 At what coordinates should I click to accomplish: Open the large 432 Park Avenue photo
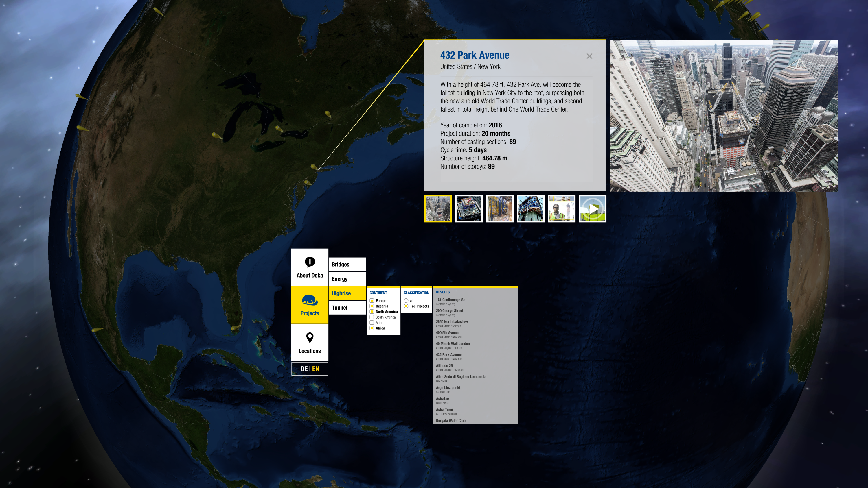tap(723, 116)
